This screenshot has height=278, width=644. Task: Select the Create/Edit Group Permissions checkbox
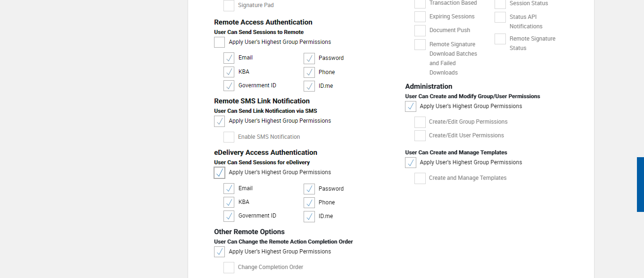point(420,122)
